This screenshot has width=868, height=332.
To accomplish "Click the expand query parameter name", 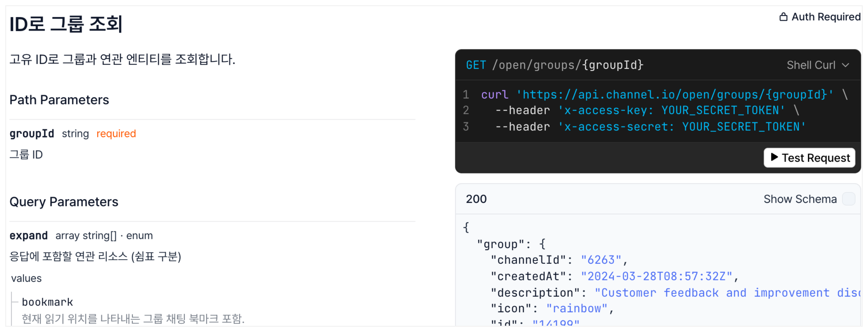I will (x=28, y=235).
